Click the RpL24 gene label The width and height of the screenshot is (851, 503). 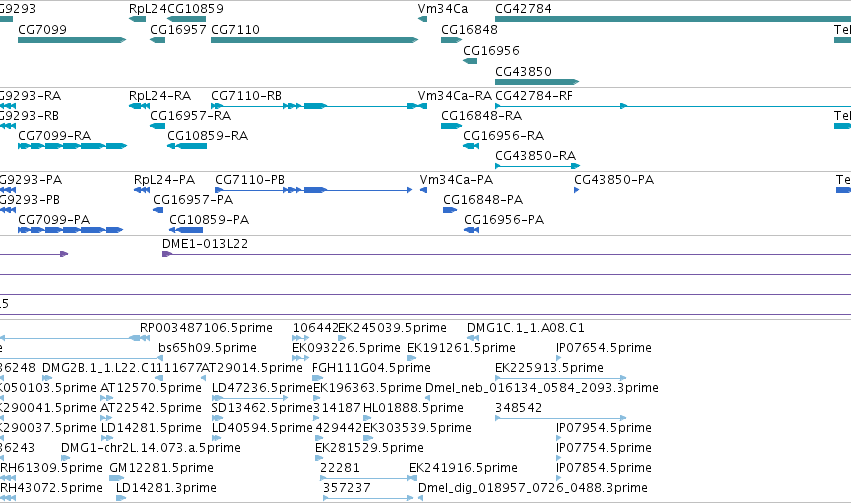pos(148,9)
